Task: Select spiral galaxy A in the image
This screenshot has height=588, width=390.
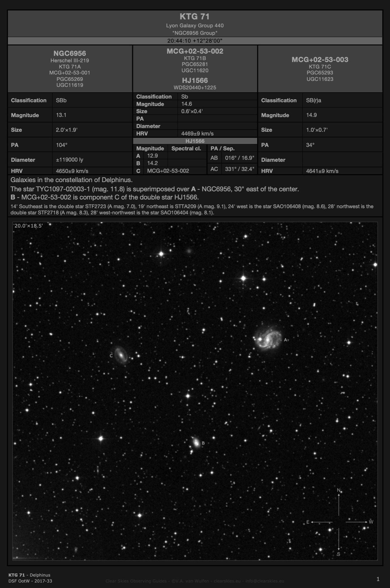Action: [268, 340]
